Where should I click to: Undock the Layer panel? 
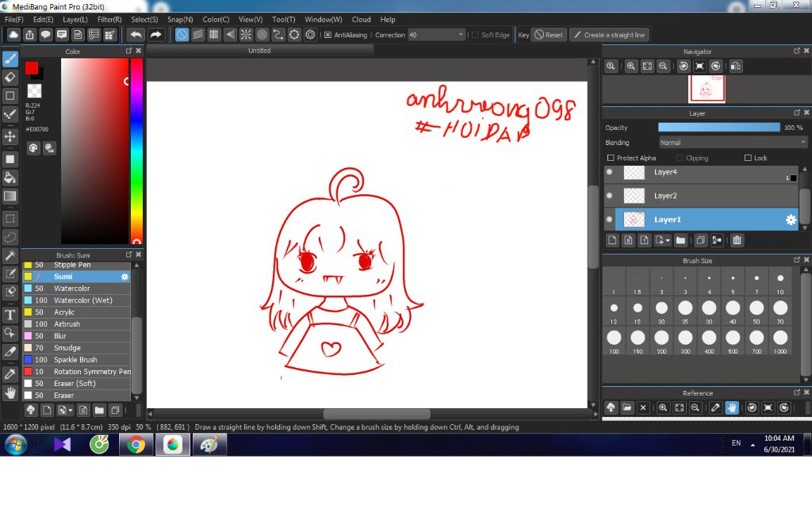[797, 113]
